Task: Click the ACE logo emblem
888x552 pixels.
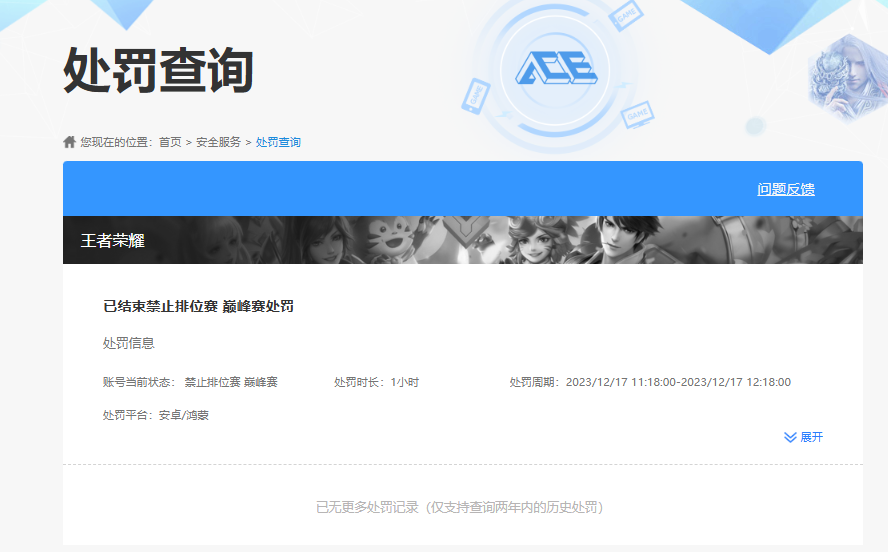Action: pyautogui.click(x=556, y=67)
